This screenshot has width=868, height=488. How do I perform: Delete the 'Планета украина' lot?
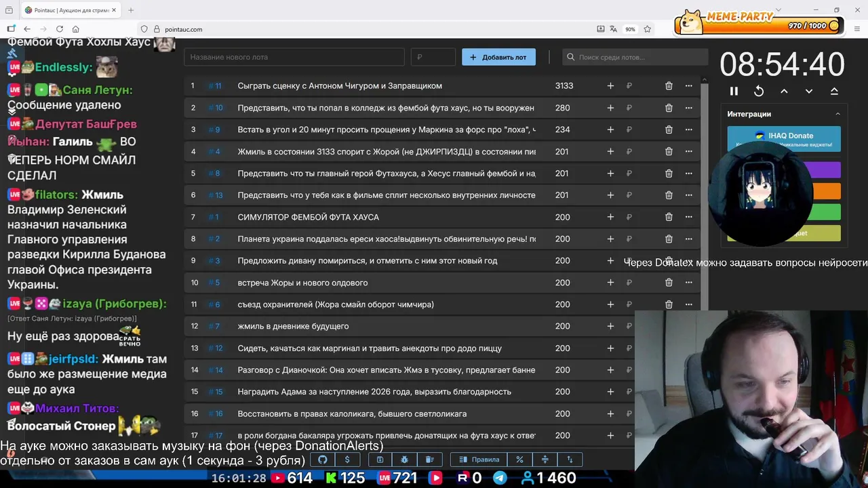(669, 239)
